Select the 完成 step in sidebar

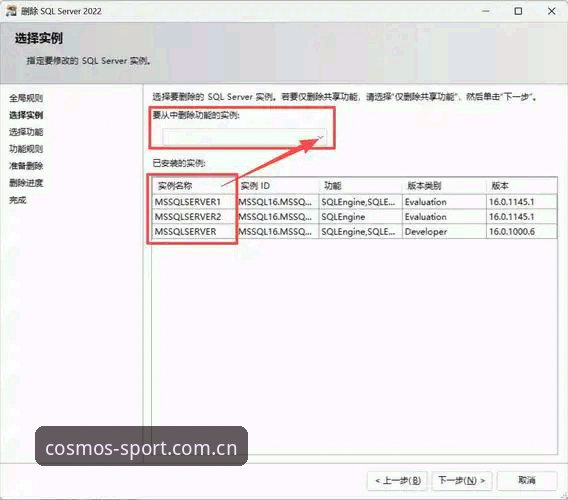(18, 200)
